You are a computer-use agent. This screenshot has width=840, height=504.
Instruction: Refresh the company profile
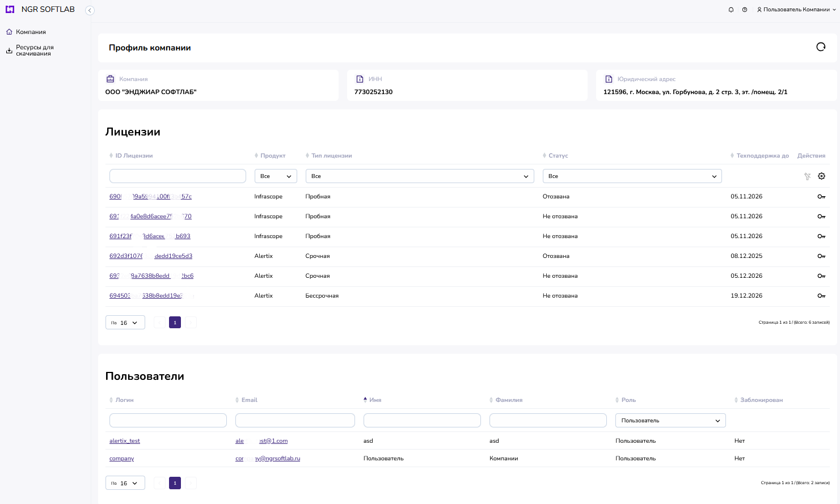point(821,47)
